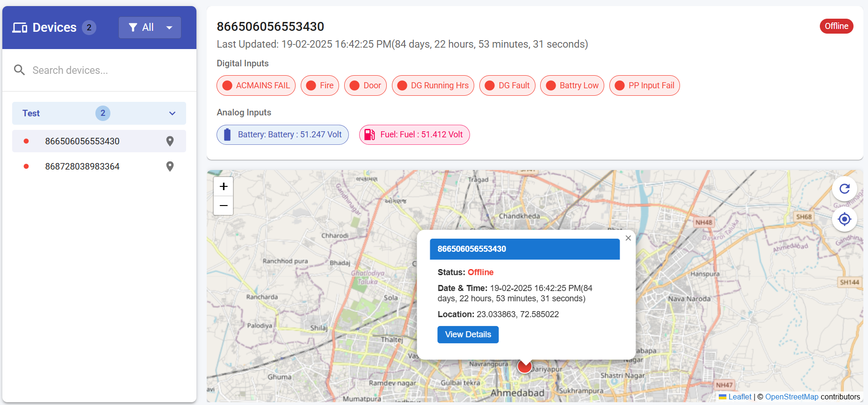Close the map popup
Viewport: 868px width, 405px height.
tap(628, 238)
